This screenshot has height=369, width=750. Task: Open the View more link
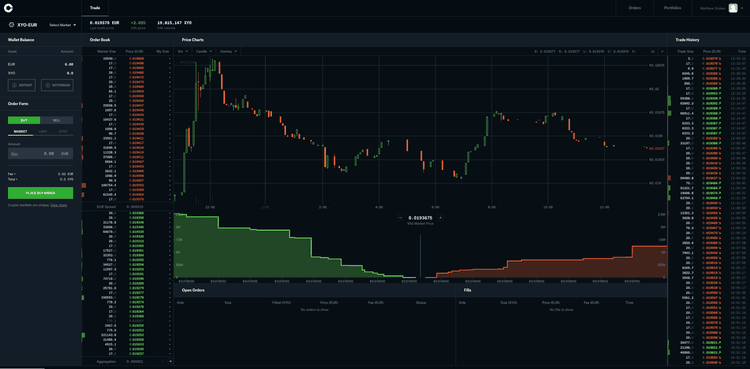tap(58, 205)
